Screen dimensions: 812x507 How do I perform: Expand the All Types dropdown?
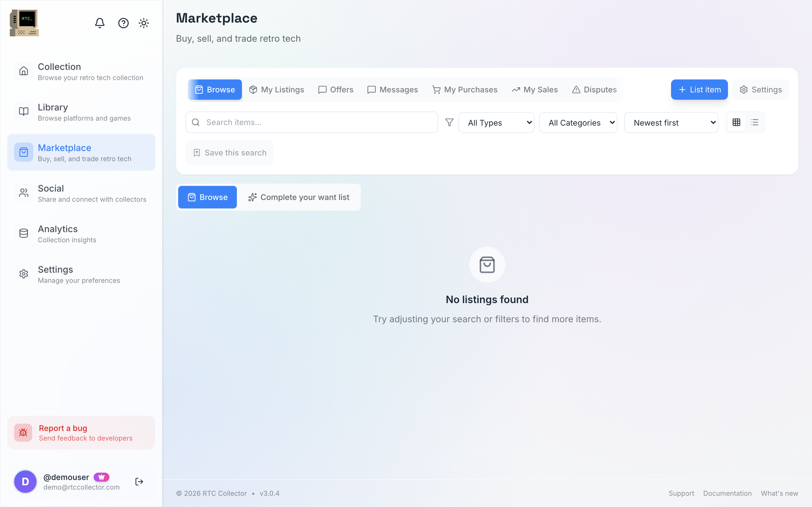pos(496,123)
